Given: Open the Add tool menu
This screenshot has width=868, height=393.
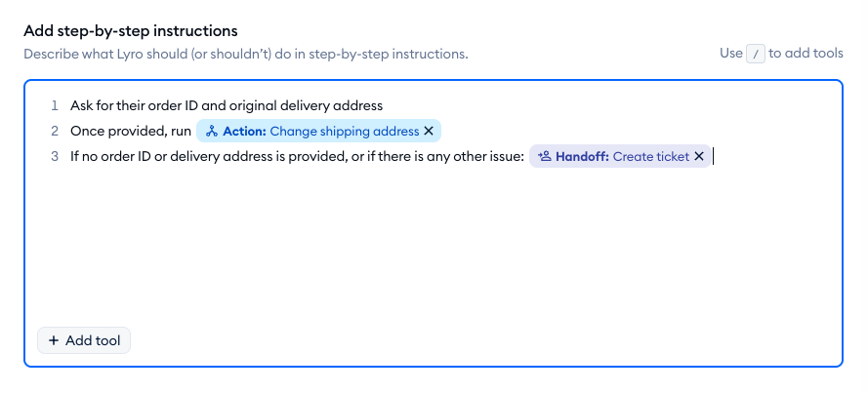Looking at the screenshot, I should pyautogui.click(x=84, y=340).
